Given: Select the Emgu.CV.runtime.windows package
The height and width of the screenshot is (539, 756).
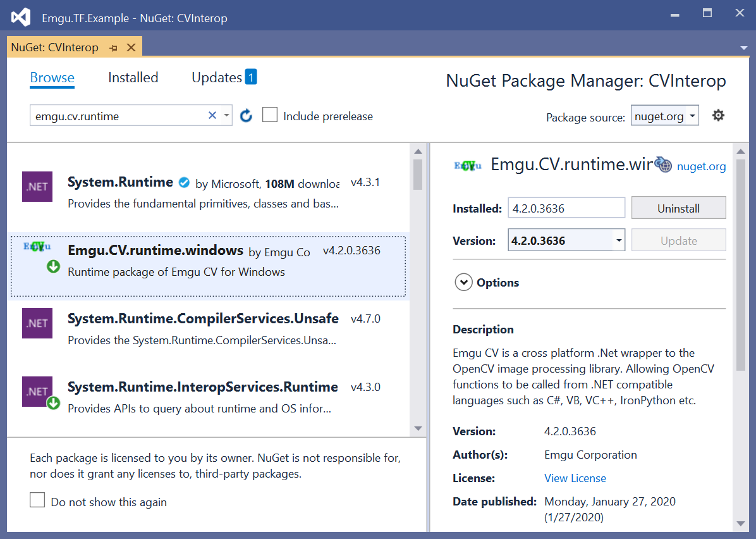Looking at the screenshot, I should (x=209, y=266).
